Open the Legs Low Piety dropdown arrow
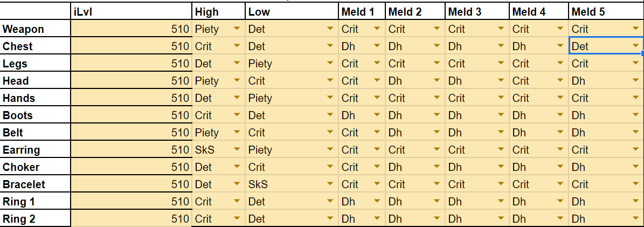Image resolution: width=644 pixels, height=227 pixels. [x=330, y=64]
